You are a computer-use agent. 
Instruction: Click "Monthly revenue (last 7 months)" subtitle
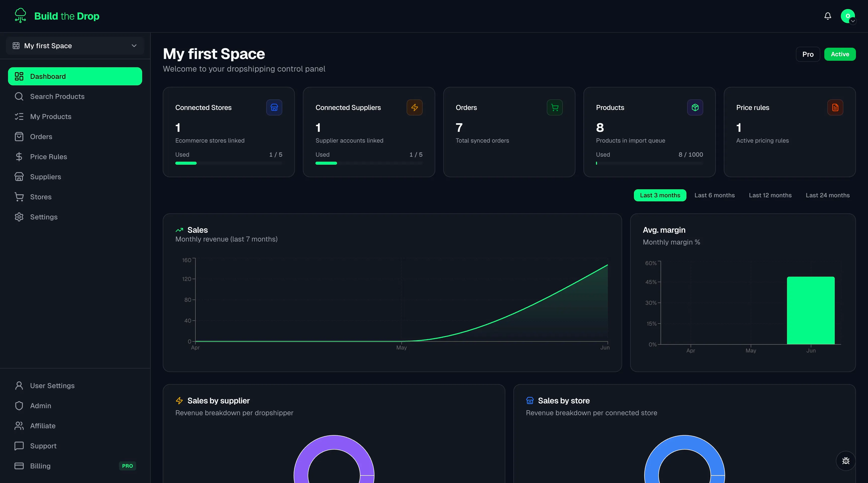click(227, 239)
